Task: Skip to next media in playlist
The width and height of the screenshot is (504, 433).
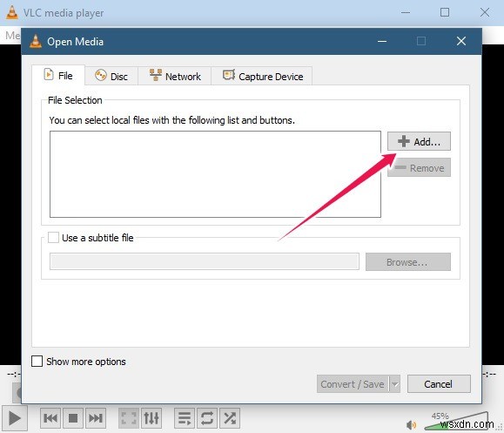Action: tap(96, 418)
